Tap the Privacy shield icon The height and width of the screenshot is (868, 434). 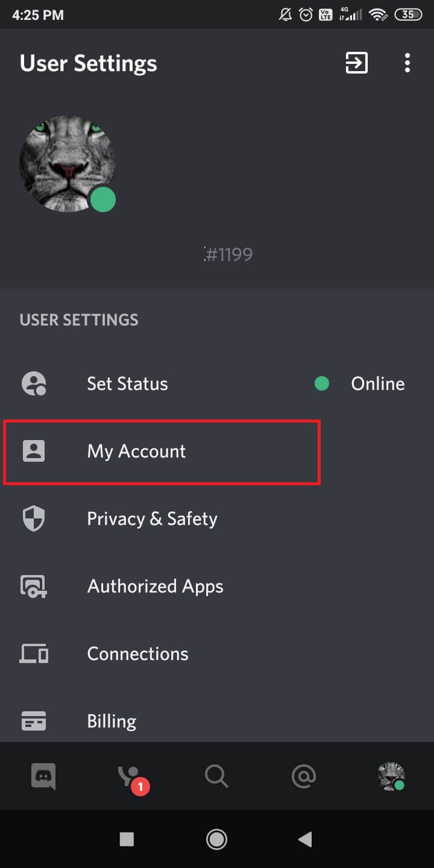pos(34,518)
